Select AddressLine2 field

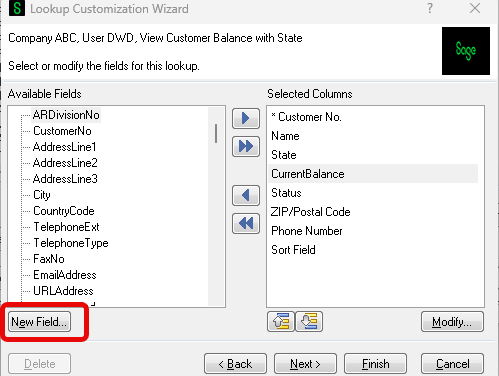click(65, 163)
